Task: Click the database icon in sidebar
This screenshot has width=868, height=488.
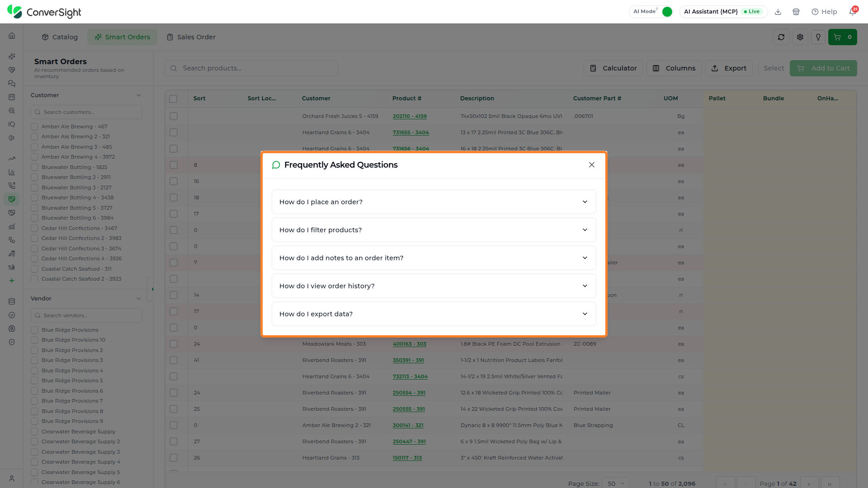Action: tap(12, 301)
